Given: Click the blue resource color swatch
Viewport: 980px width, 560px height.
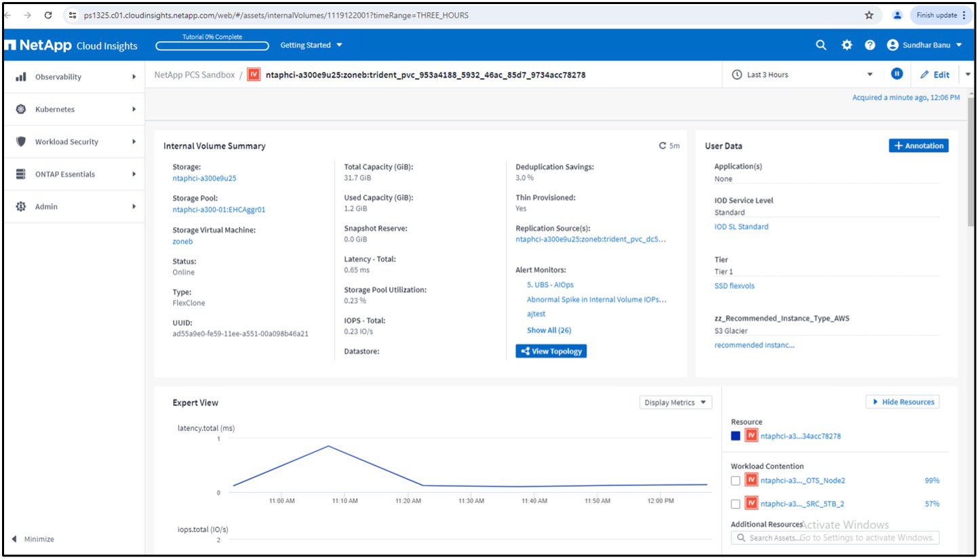Looking at the screenshot, I should click(736, 436).
